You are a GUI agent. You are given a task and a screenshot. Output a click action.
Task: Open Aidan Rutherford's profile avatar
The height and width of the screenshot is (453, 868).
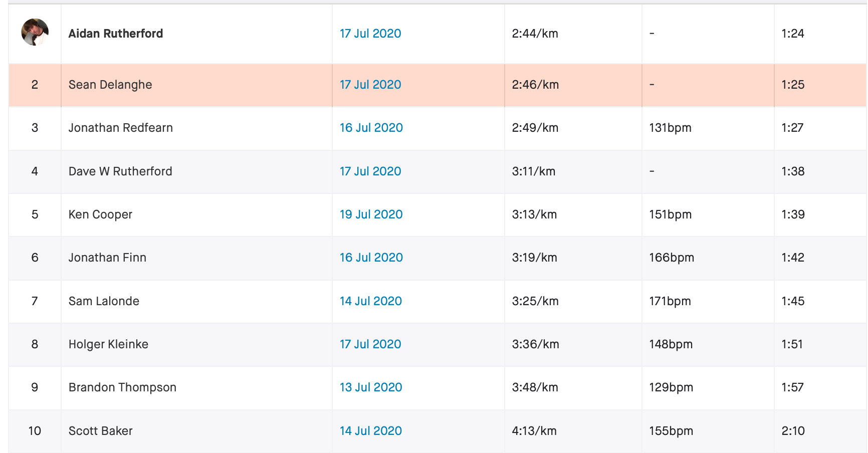tap(35, 32)
